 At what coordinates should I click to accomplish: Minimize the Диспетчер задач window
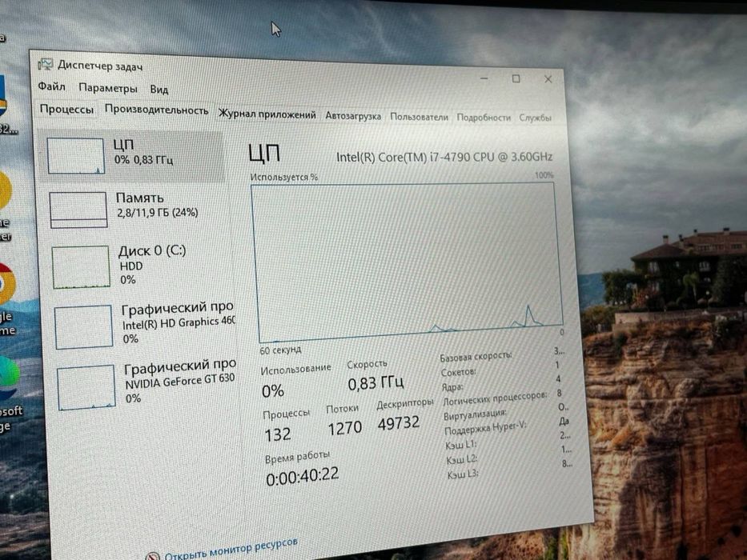tap(484, 78)
